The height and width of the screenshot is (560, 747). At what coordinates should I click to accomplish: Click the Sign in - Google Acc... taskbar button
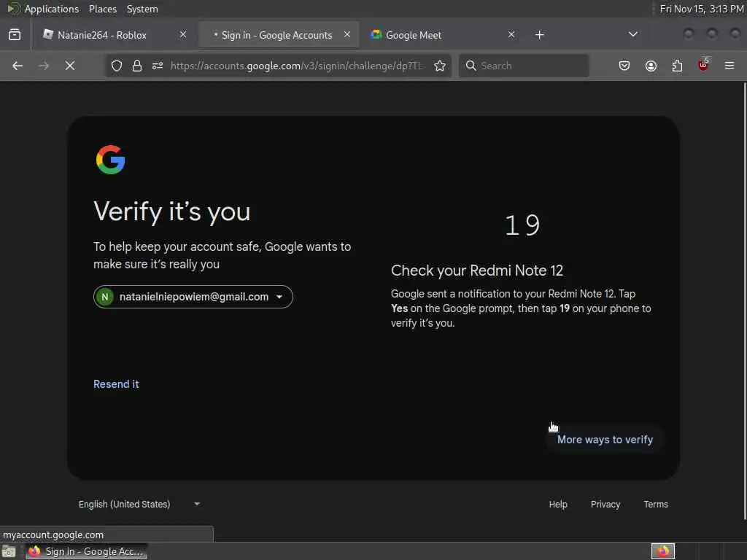[x=86, y=551]
